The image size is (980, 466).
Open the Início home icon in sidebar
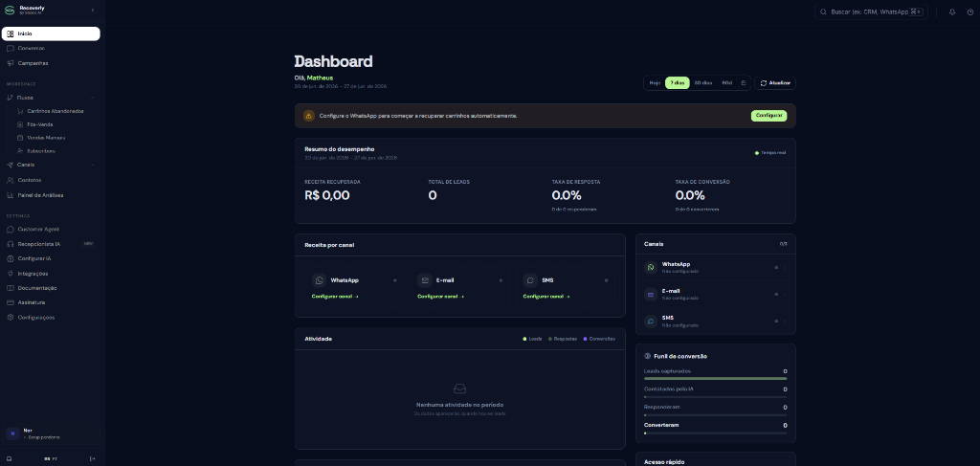tap(10, 33)
